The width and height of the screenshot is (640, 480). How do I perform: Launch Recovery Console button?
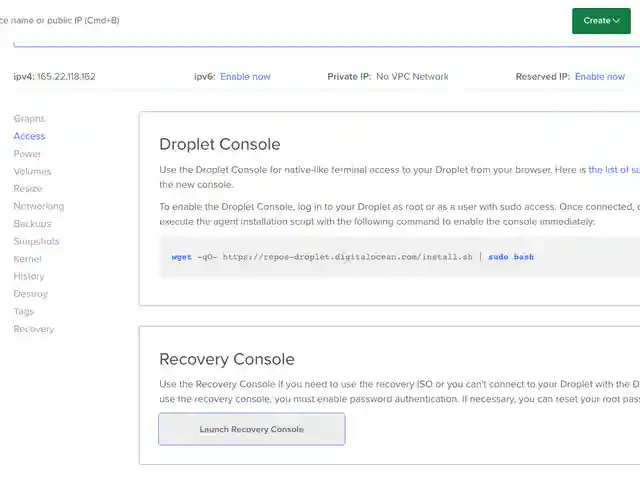[x=252, y=429]
